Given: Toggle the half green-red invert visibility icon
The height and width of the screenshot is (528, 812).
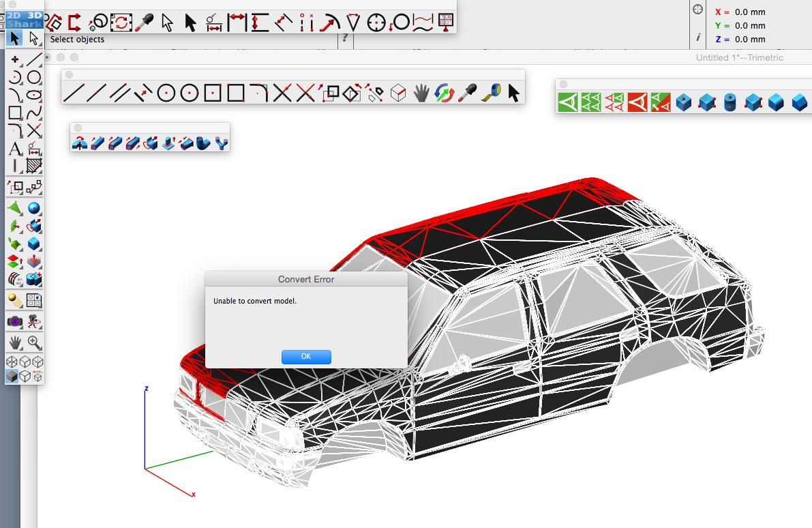Looking at the screenshot, I should click(661, 102).
